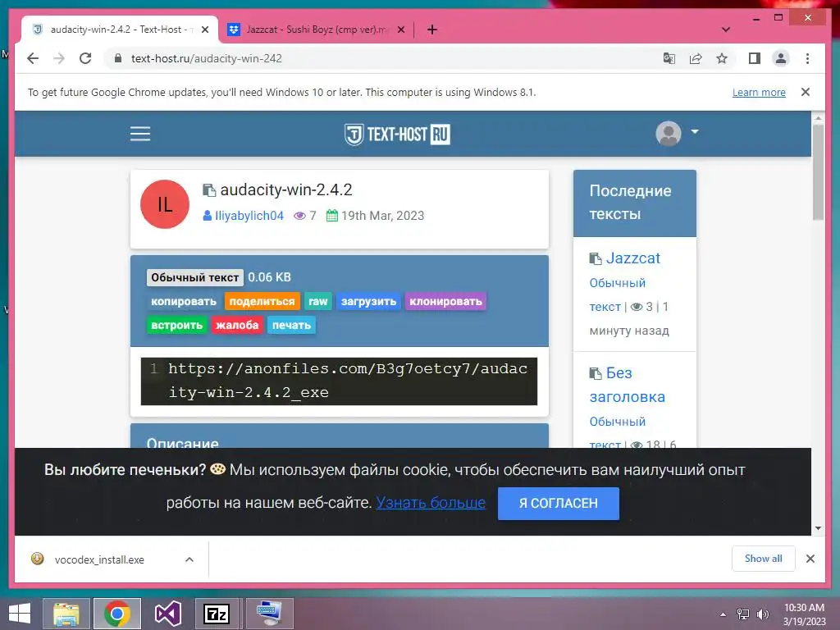
Task: Close the downloads bar
Action: click(x=810, y=559)
